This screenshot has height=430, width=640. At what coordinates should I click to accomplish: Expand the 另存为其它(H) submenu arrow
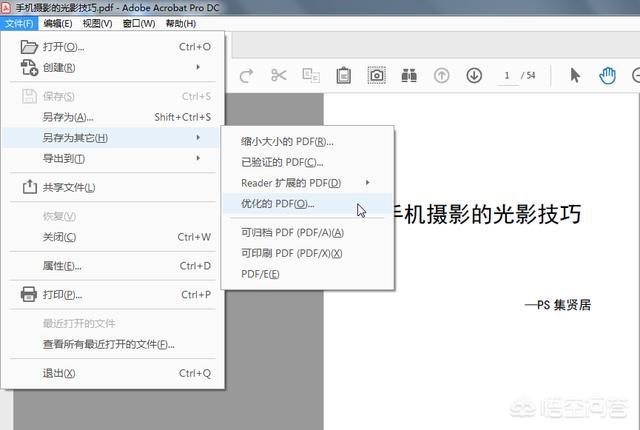tap(198, 137)
